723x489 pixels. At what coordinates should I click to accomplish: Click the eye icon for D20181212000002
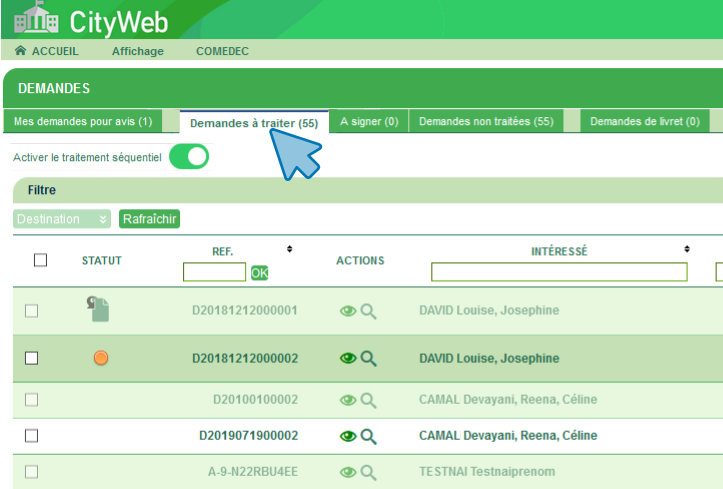click(x=348, y=358)
